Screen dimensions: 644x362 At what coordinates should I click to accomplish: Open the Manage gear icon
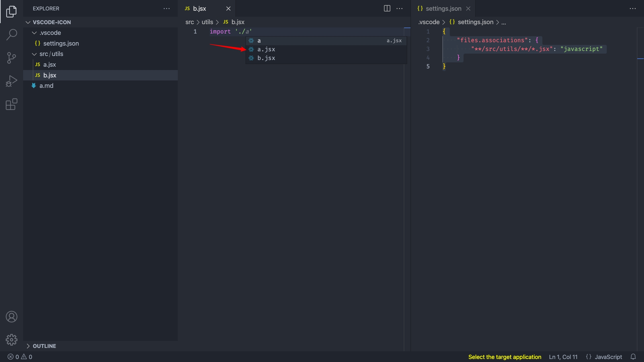pos(11,340)
